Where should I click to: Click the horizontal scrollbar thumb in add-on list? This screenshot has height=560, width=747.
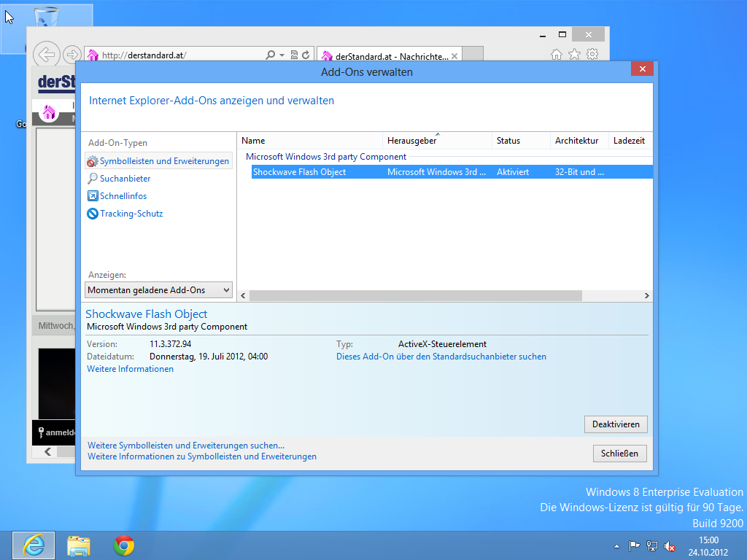coord(415,296)
